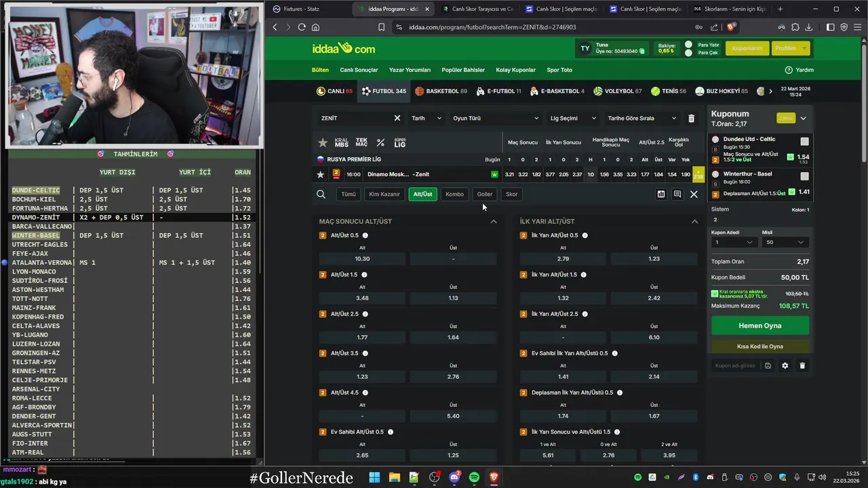Image resolution: width=868 pixels, height=488 pixels.
Task: Select the VOLEYBOL 67 sport link
Action: click(618, 91)
